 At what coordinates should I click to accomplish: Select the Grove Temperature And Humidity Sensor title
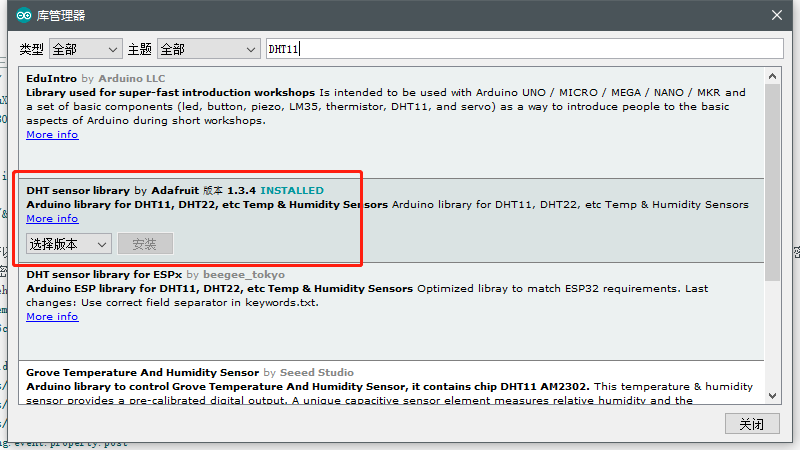coord(142,372)
